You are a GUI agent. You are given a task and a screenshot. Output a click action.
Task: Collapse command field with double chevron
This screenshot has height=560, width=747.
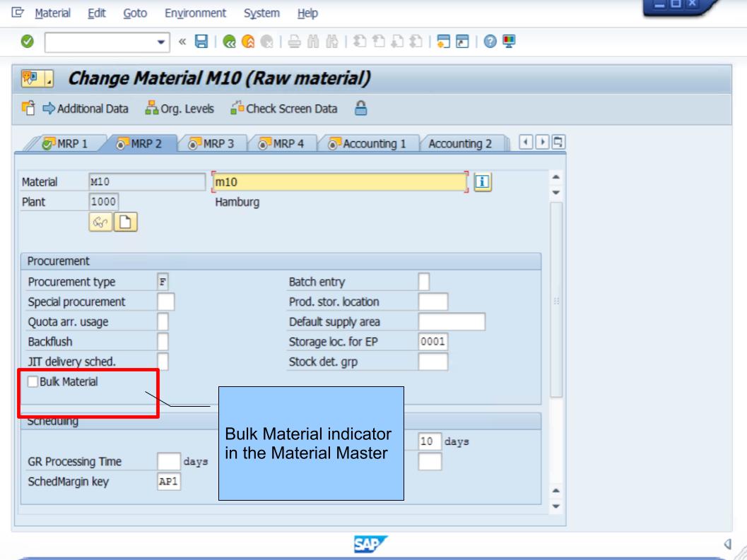pyautogui.click(x=182, y=42)
